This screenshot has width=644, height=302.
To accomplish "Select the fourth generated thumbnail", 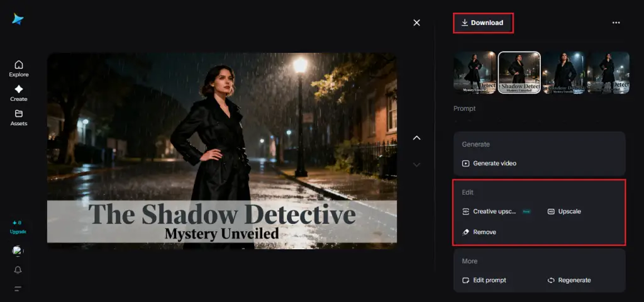I will tap(608, 73).
